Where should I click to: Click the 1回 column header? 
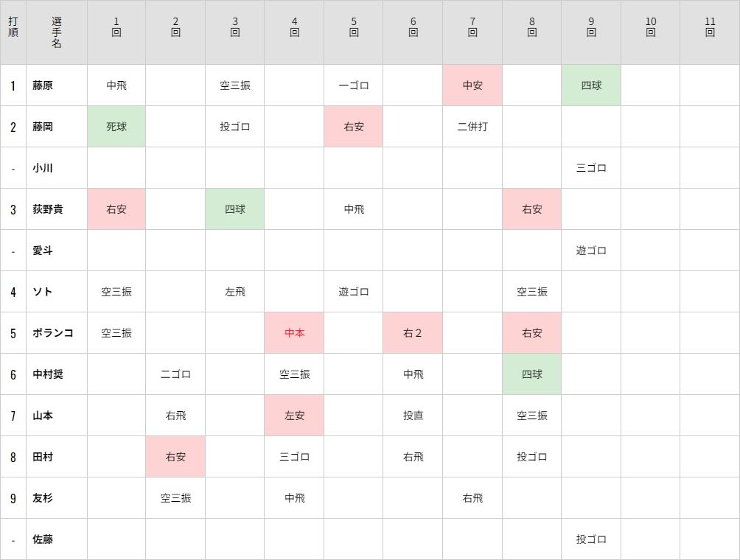coord(116,32)
